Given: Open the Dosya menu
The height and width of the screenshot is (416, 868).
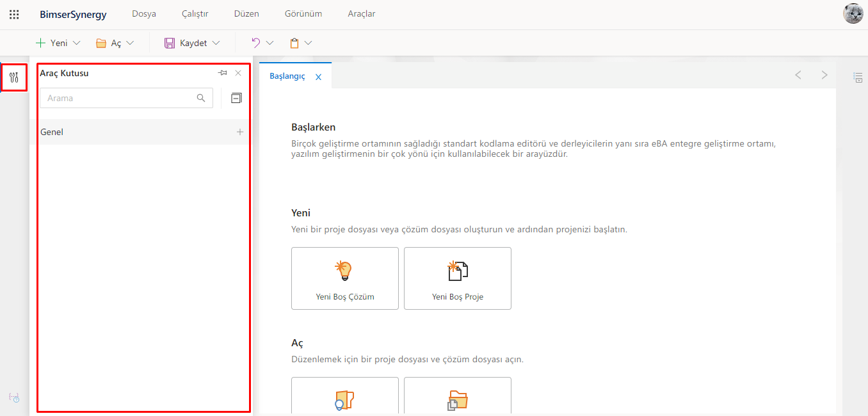Looking at the screenshot, I should 143,14.
